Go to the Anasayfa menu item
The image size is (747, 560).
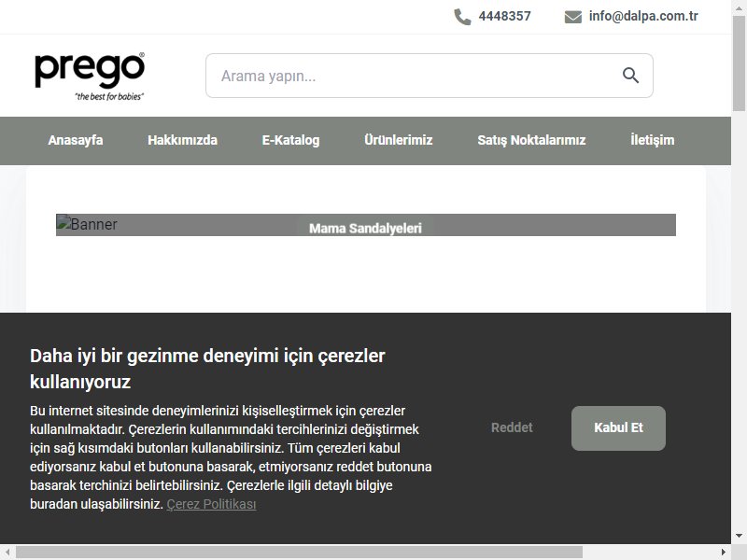click(76, 140)
